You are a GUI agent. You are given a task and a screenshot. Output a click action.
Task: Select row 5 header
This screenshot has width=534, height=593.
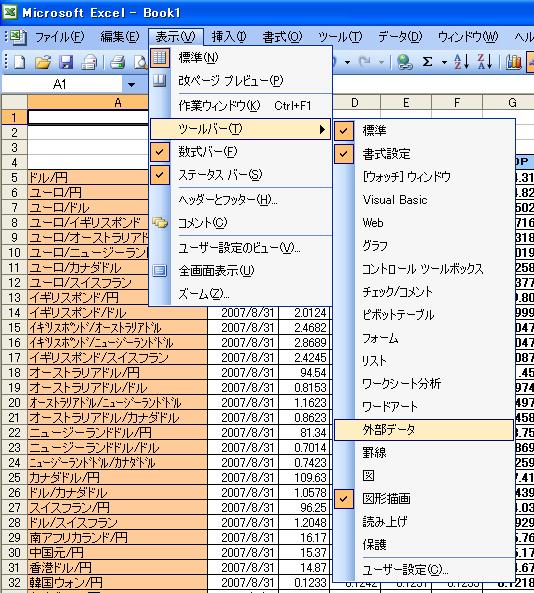pyautogui.click(x=14, y=177)
